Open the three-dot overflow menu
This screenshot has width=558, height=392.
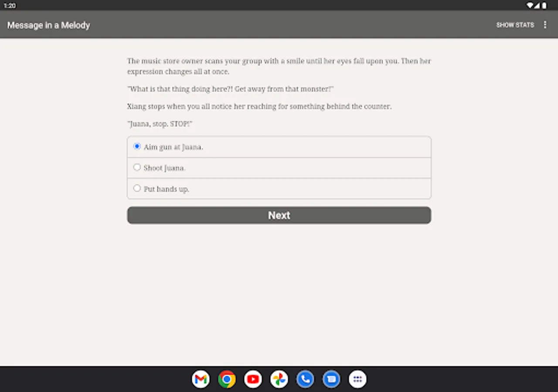(x=545, y=25)
